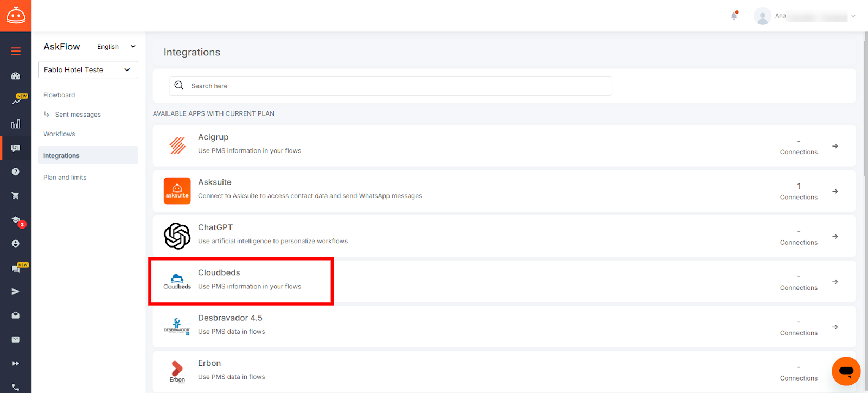868x393 pixels.
Task: Navigate to Workflows
Action: (59, 134)
